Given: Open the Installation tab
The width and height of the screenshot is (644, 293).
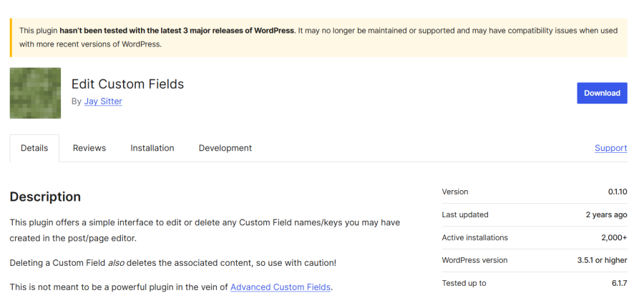Looking at the screenshot, I should [152, 148].
